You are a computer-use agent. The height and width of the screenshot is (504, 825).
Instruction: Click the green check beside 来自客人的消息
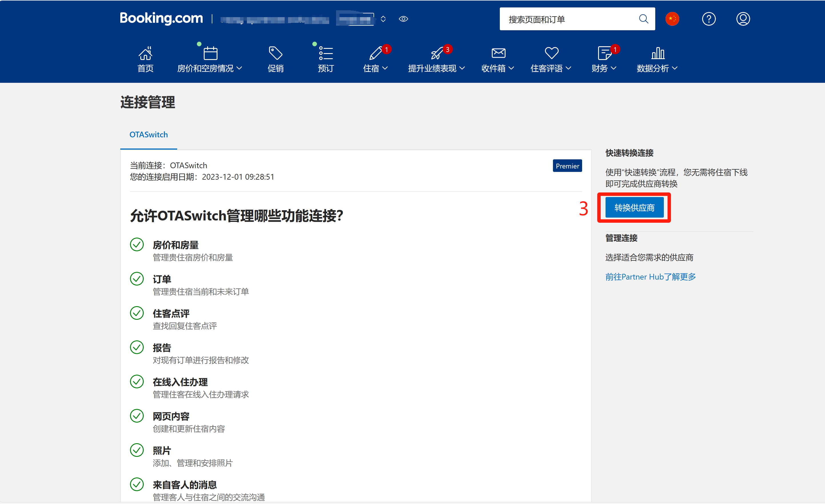pyautogui.click(x=137, y=484)
